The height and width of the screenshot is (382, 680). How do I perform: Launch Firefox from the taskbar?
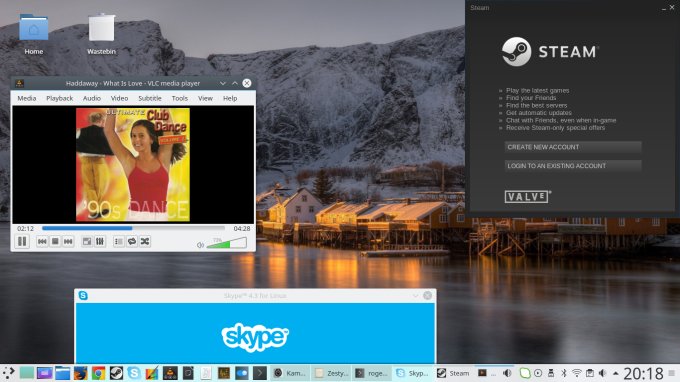pyautogui.click(x=80, y=373)
